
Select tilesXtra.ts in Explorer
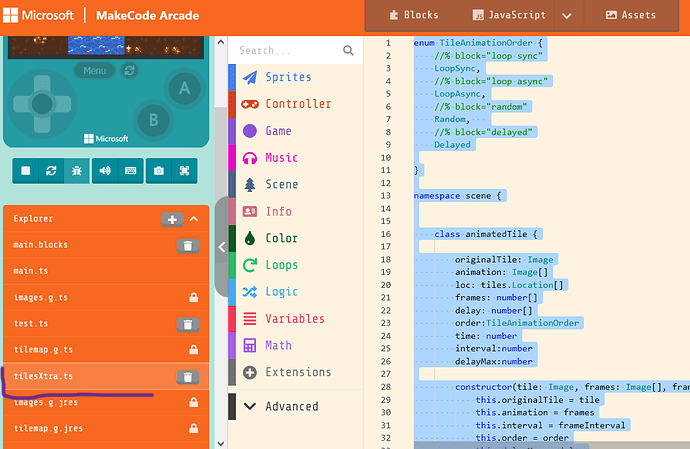(x=106, y=376)
